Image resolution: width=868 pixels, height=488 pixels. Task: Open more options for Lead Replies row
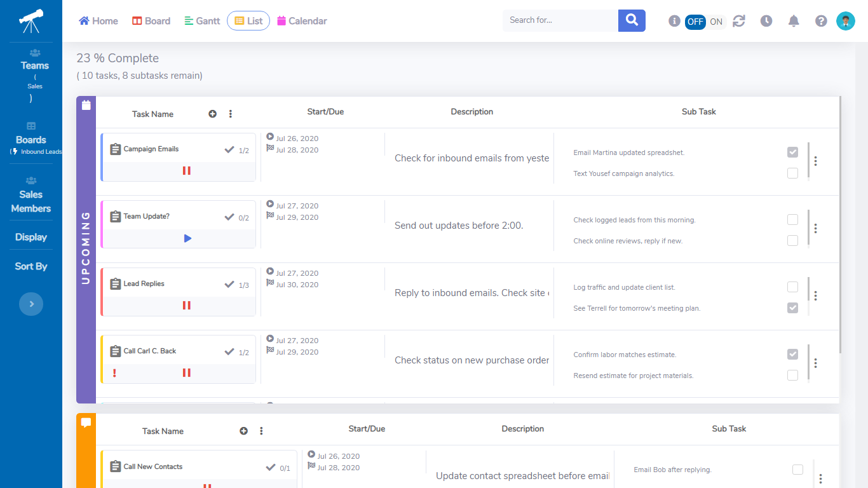[x=816, y=296]
